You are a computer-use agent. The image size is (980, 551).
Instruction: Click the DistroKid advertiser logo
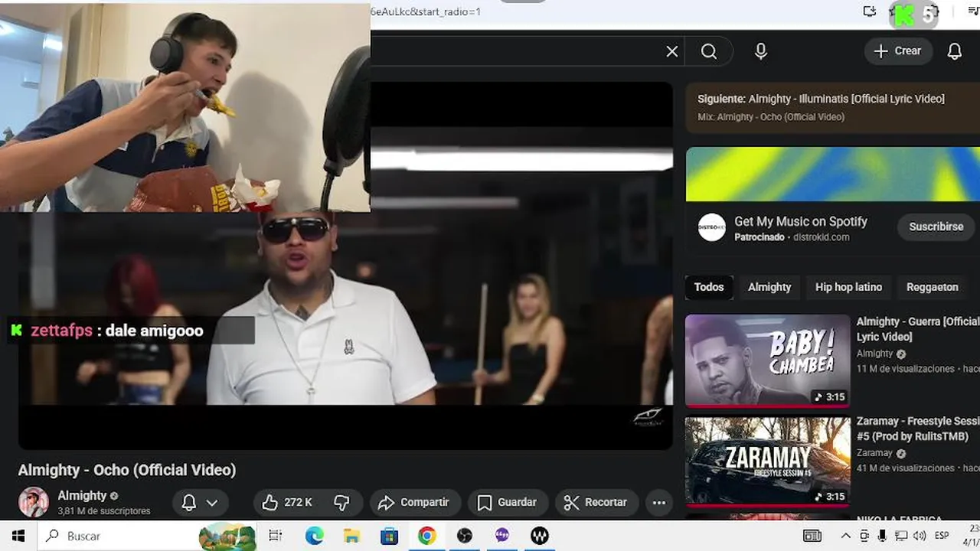711,227
